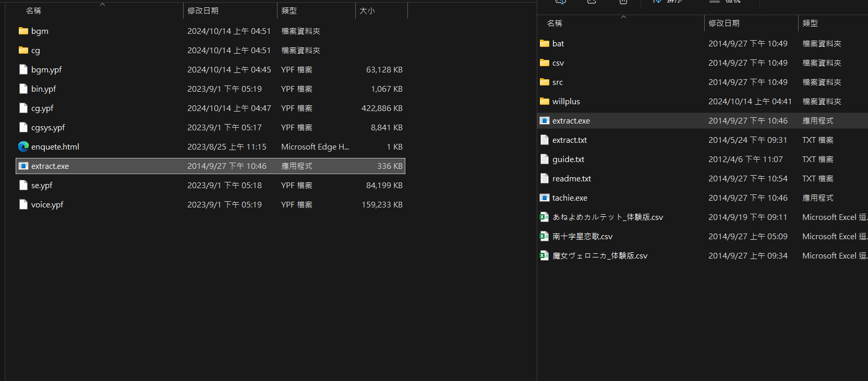
Task: Select the tachie.exe application icon
Action: 544,198
